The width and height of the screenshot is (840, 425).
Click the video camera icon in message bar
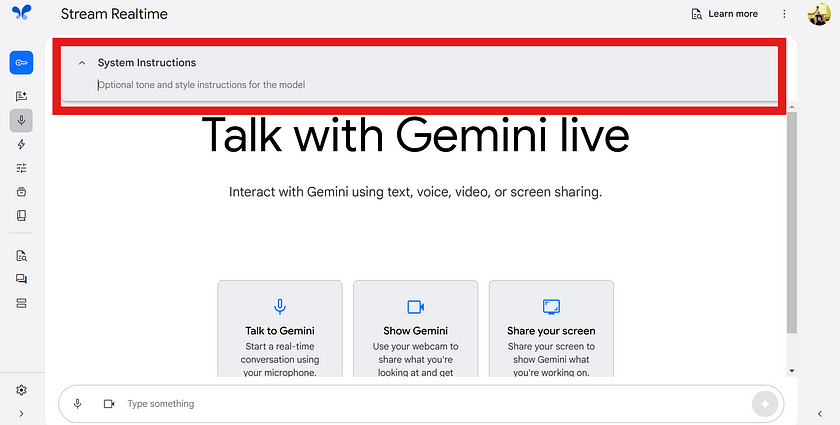[109, 404]
